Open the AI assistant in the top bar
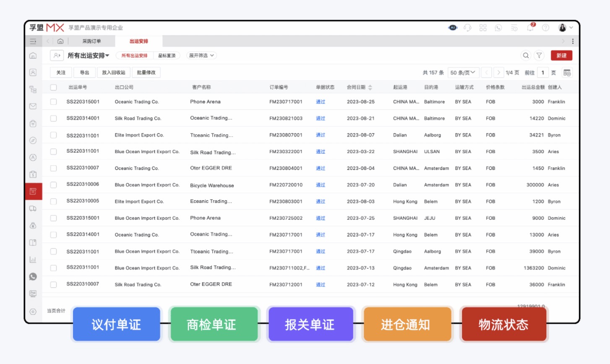610x364 pixels. (453, 27)
